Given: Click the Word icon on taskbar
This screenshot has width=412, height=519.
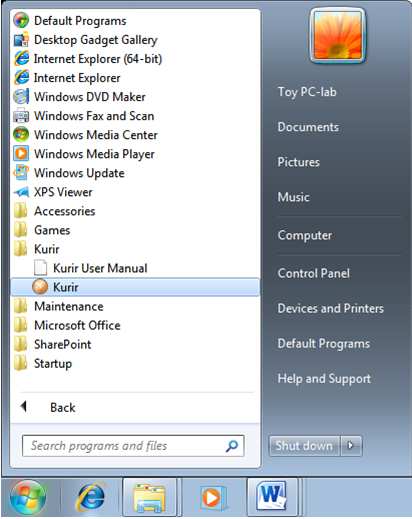Looking at the screenshot, I should click(x=272, y=497).
